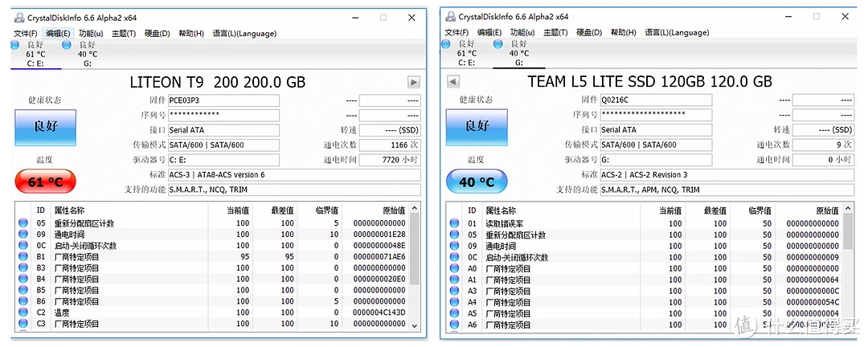Viewport: 868px width, 347px height.
Task: Click firmware field Q0216C
Action: 656,100
